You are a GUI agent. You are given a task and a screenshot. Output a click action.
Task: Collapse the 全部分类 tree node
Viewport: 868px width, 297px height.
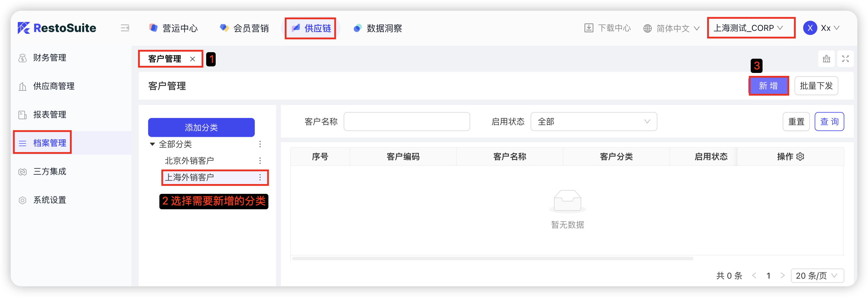coord(152,144)
